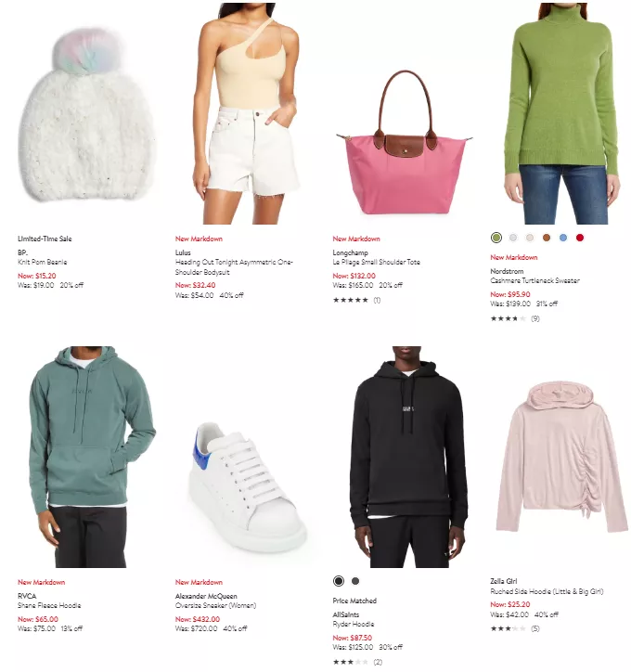Choose the light grey sweater swatch

coord(513,238)
